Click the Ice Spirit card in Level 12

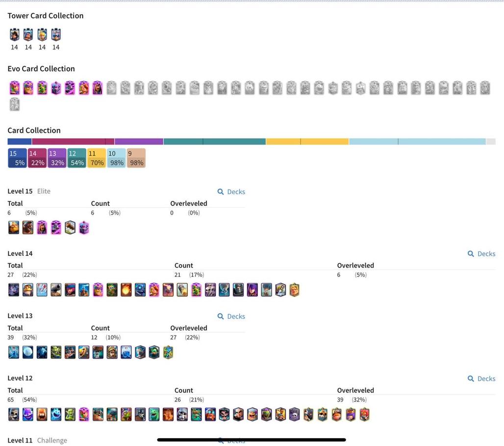pos(56,415)
